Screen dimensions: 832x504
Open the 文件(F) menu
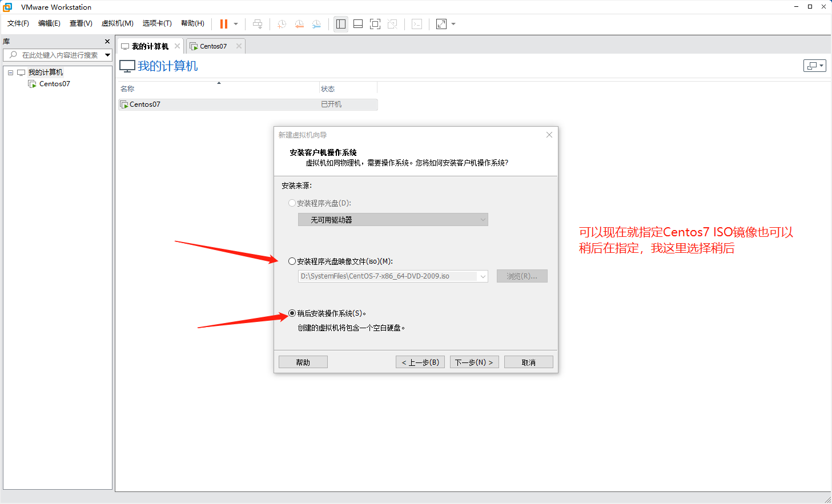pyautogui.click(x=18, y=23)
